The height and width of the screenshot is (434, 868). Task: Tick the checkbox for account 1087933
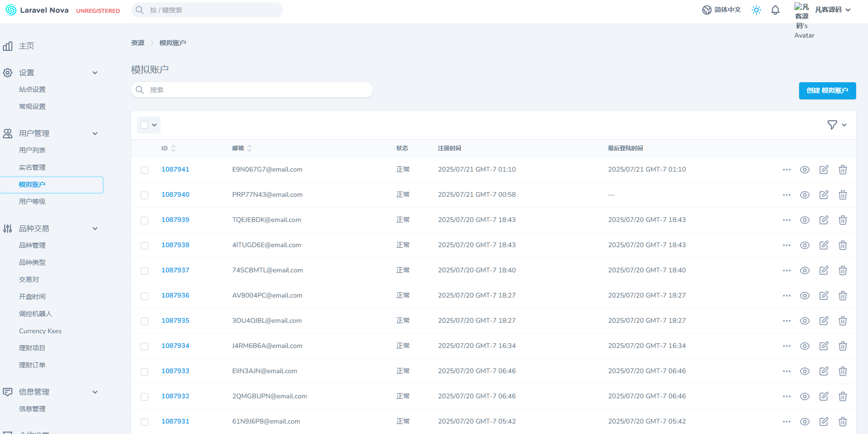[144, 372]
